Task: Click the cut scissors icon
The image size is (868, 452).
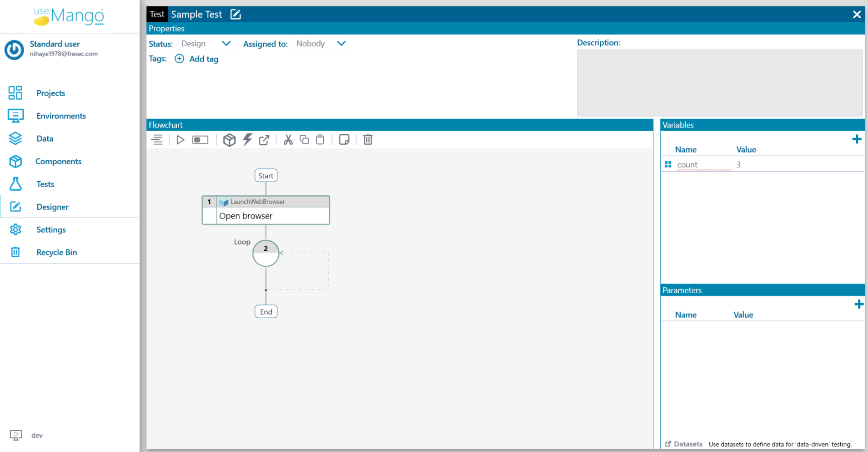Action: tap(288, 140)
